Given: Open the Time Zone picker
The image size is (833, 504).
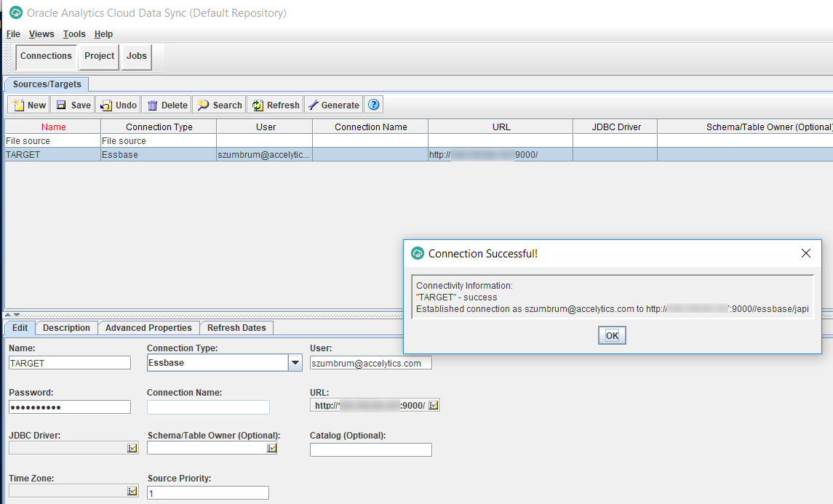Looking at the screenshot, I should coord(132,492).
